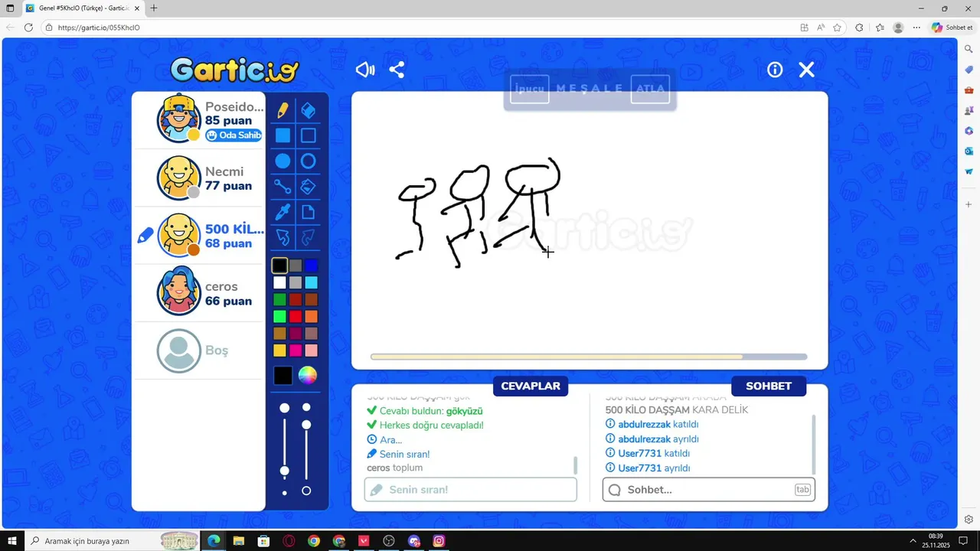Open a new browser tab

coord(154,8)
